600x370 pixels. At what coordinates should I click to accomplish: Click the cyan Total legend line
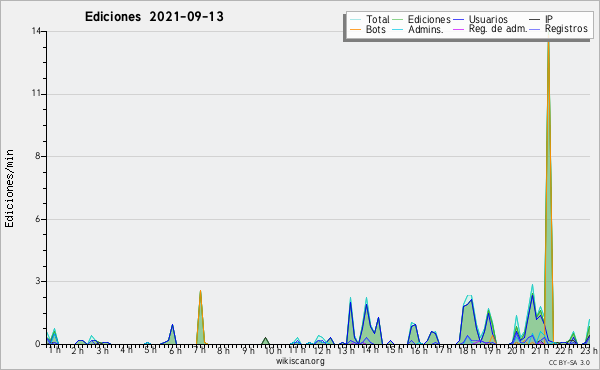point(355,20)
